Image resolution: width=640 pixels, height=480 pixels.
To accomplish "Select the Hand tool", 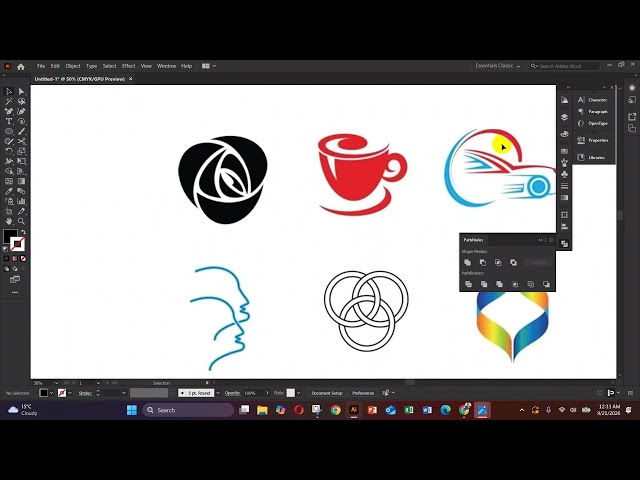I will 9,221.
